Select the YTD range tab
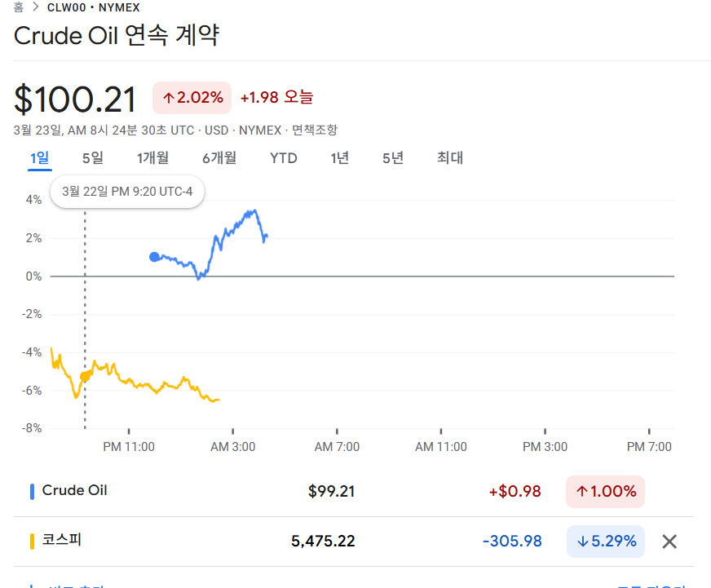The height and width of the screenshot is (588, 711). (284, 158)
